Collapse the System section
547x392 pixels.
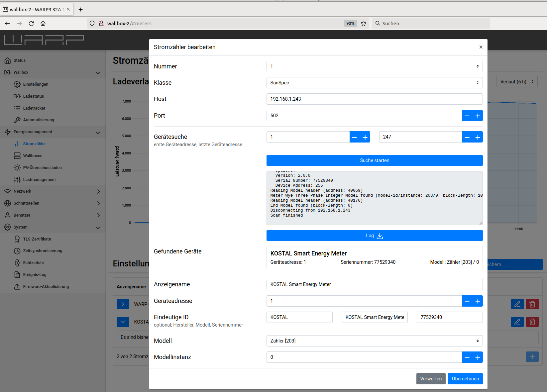98,228
